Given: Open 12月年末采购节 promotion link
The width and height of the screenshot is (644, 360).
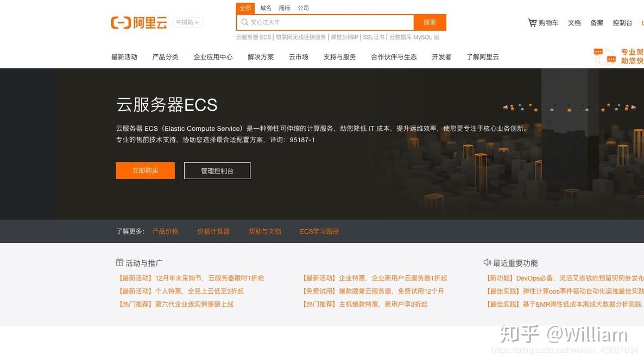Looking at the screenshot, I should tap(190, 279).
